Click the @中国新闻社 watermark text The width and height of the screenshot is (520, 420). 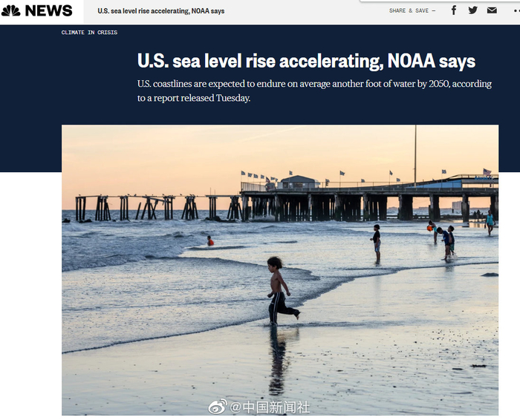[x=270, y=407]
